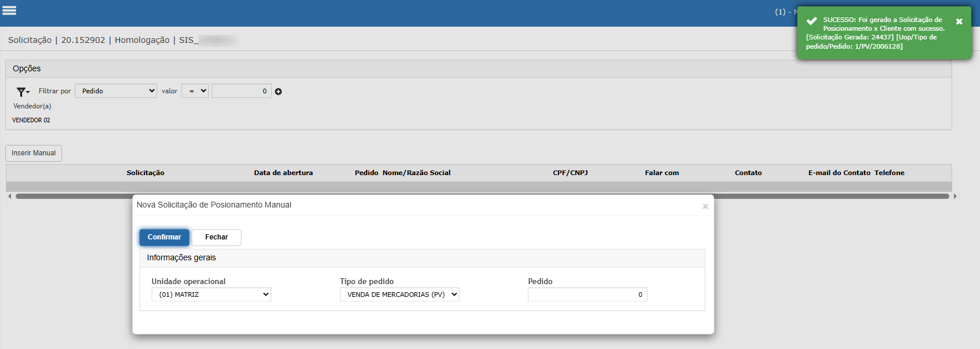Click scrollbar right arrow
The height and width of the screenshot is (349, 980).
(x=955, y=197)
